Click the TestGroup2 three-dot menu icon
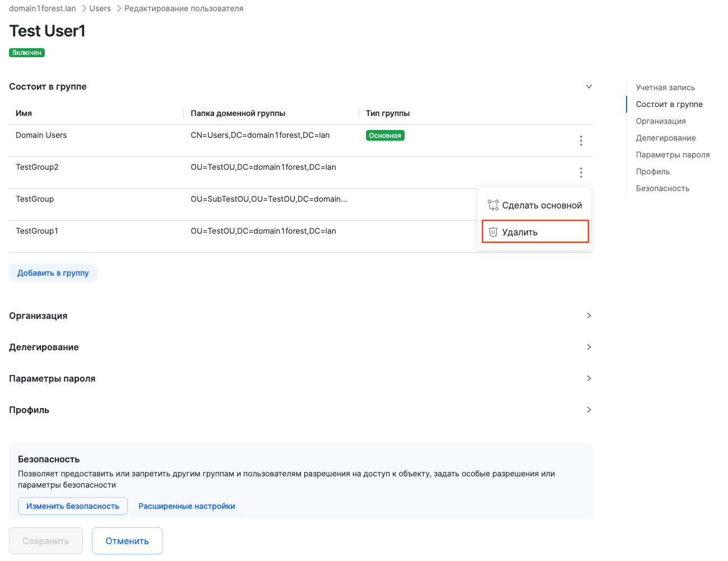Screen dimensions: 728x561 pos(581,173)
